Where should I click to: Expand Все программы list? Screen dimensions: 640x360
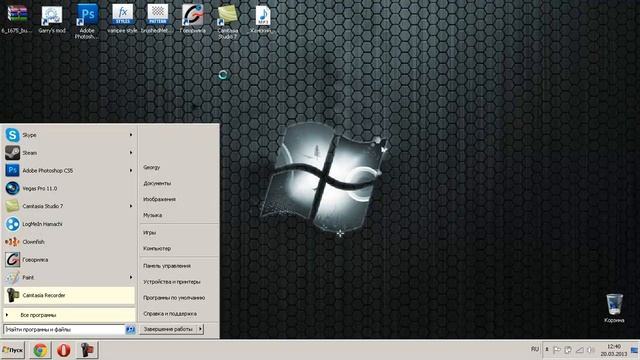pyautogui.click(x=69, y=315)
